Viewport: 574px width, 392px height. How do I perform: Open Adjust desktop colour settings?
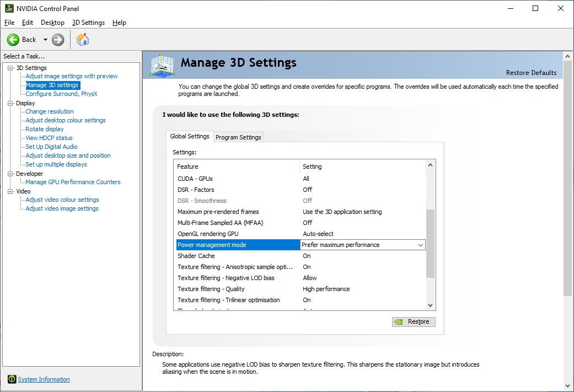point(66,120)
